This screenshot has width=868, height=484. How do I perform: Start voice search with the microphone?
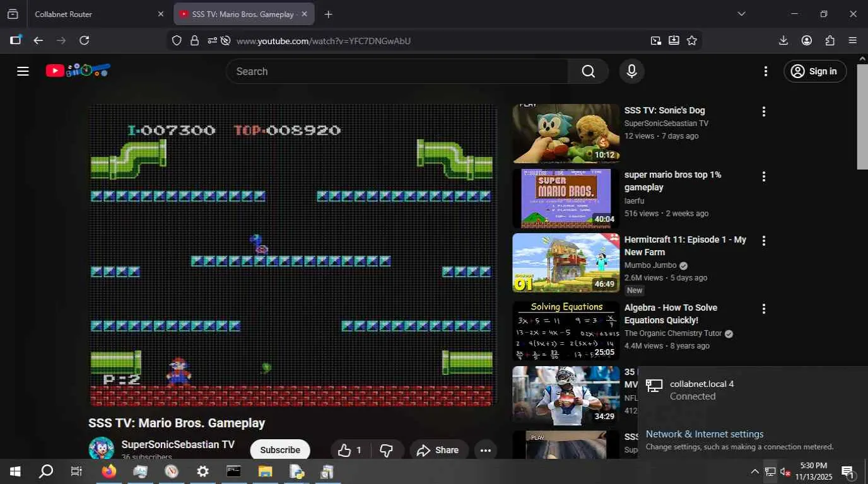coord(631,71)
